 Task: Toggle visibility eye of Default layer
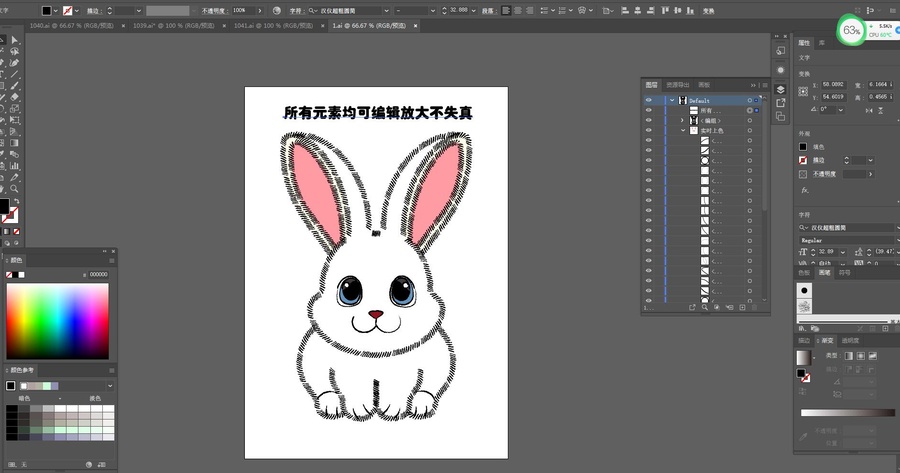coord(649,100)
